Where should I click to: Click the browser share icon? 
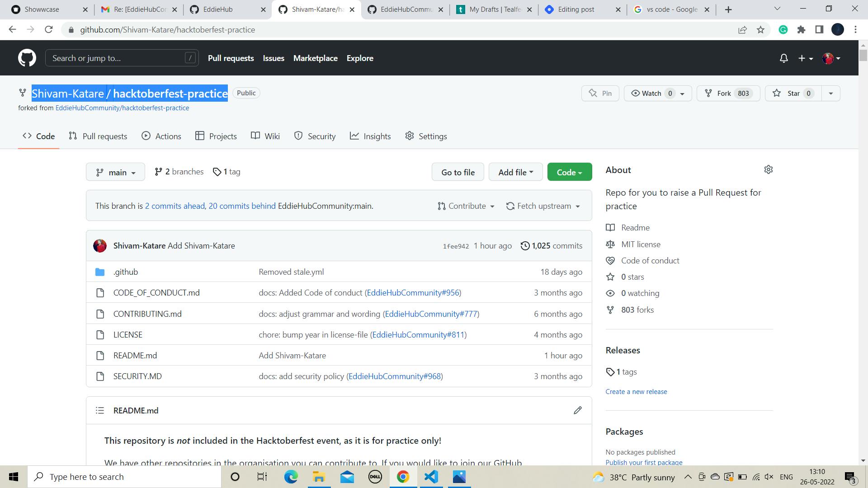click(742, 30)
